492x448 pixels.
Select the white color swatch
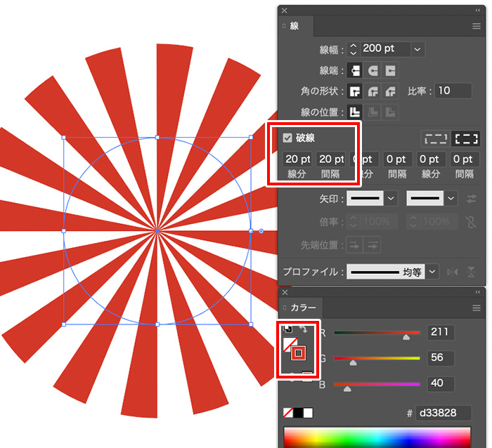308,413
